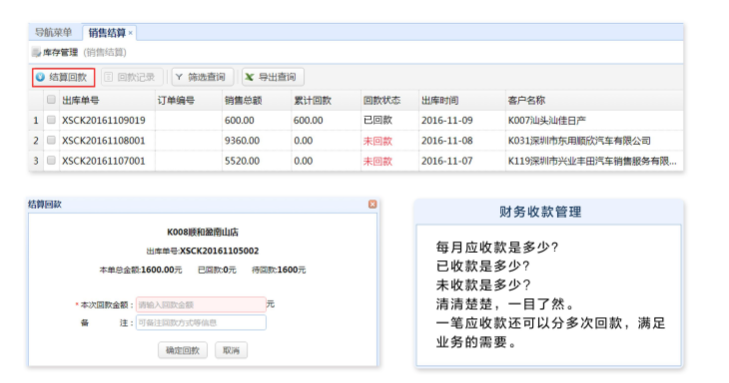The image size is (729, 383).
Task: Sort by 累计回款 column header
Action: click(x=312, y=100)
